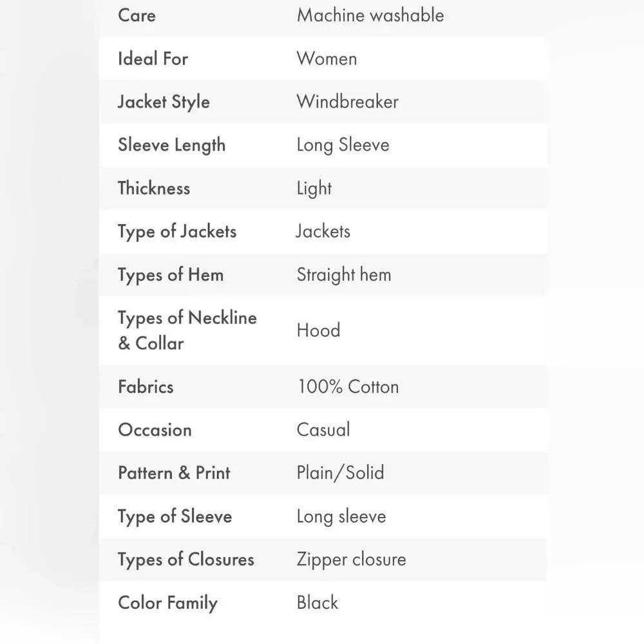Screen dimensions: 644x644
Task: Select the 'Machine washable' care value
Action: [370, 15]
